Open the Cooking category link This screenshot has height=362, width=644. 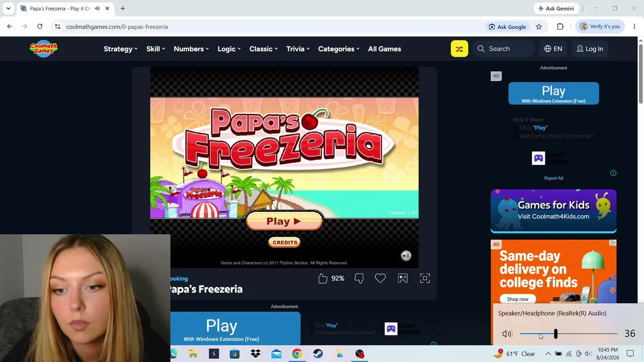click(179, 279)
